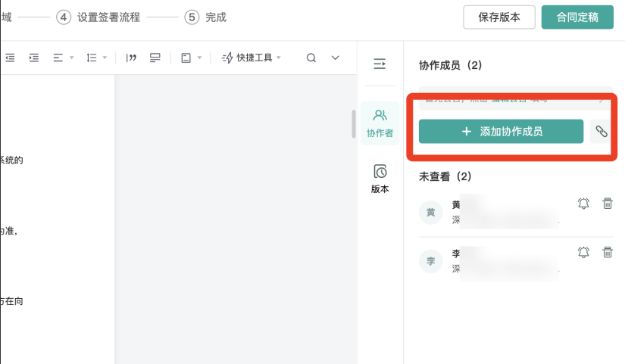Remind member 黄 with the bell icon
The image size is (625, 364).
coord(583,204)
